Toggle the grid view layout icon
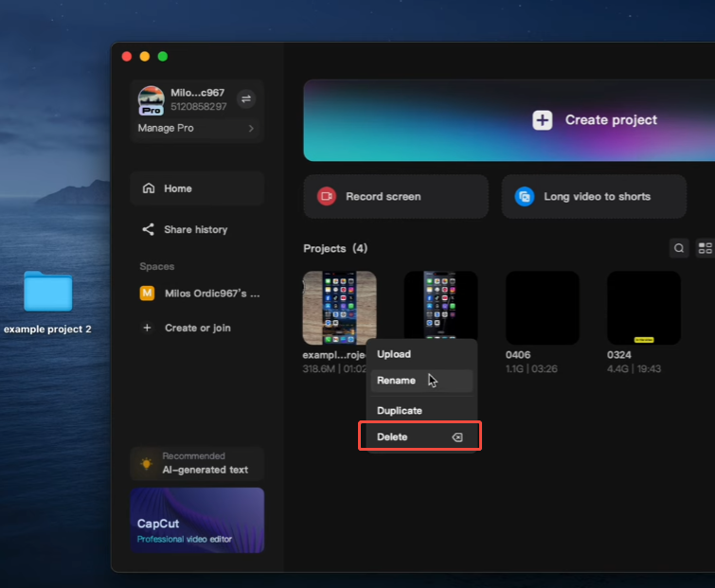The width and height of the screenshot is (715, 588). coord(706,248)
